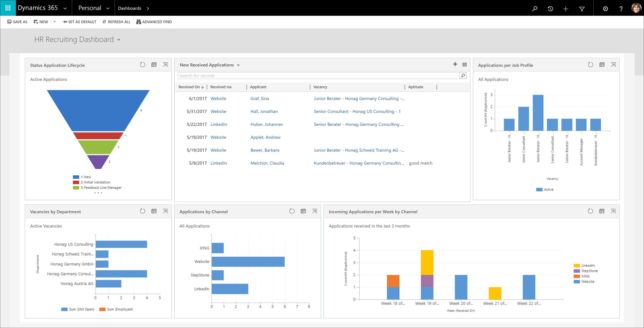Open the Settings gear menu
This screenshot has height=328, width=644.
pyautogui.click(x=605, y=8)
